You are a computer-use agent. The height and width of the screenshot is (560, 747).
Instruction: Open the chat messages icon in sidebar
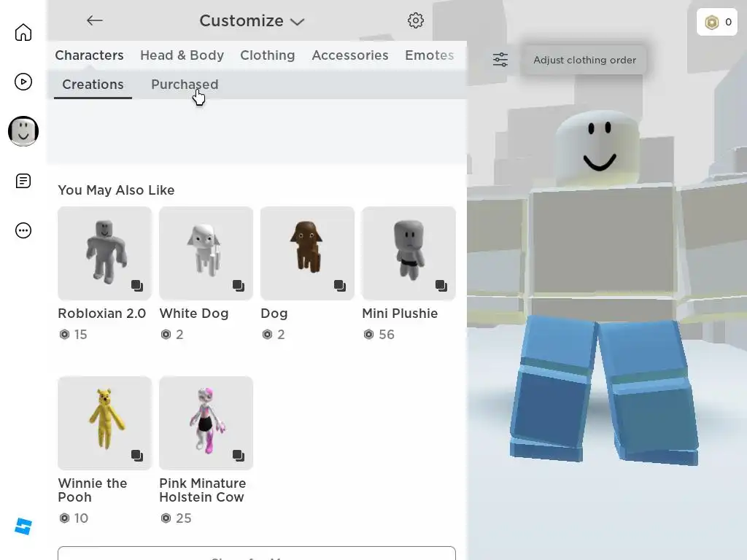(x=23, y=181)
